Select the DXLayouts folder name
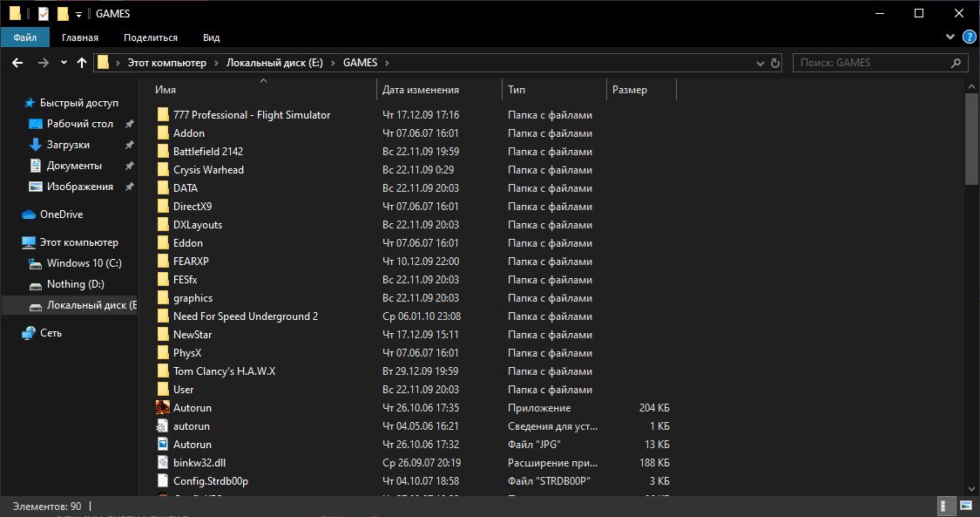 click(198, 224)
